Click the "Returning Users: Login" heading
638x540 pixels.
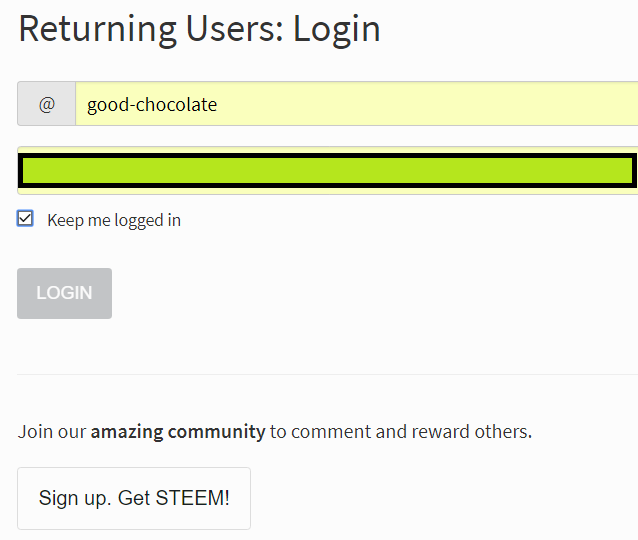pyautogui.click(x=199, y=28)
